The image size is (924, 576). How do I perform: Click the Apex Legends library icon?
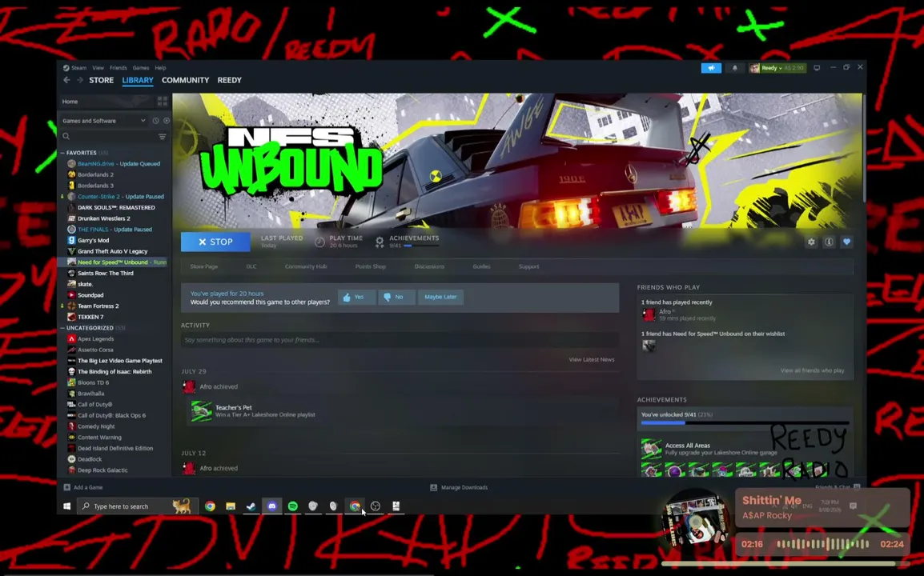tap(71, 338)
